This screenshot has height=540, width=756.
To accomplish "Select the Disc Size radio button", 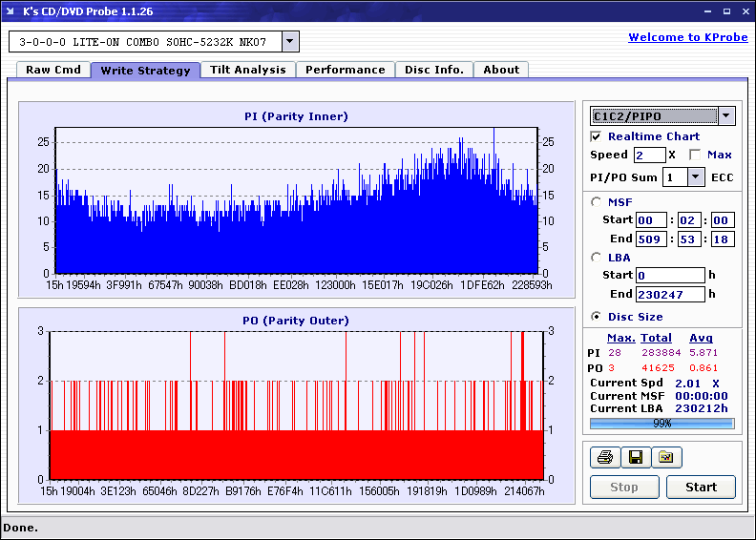I will tap(597, 317).
